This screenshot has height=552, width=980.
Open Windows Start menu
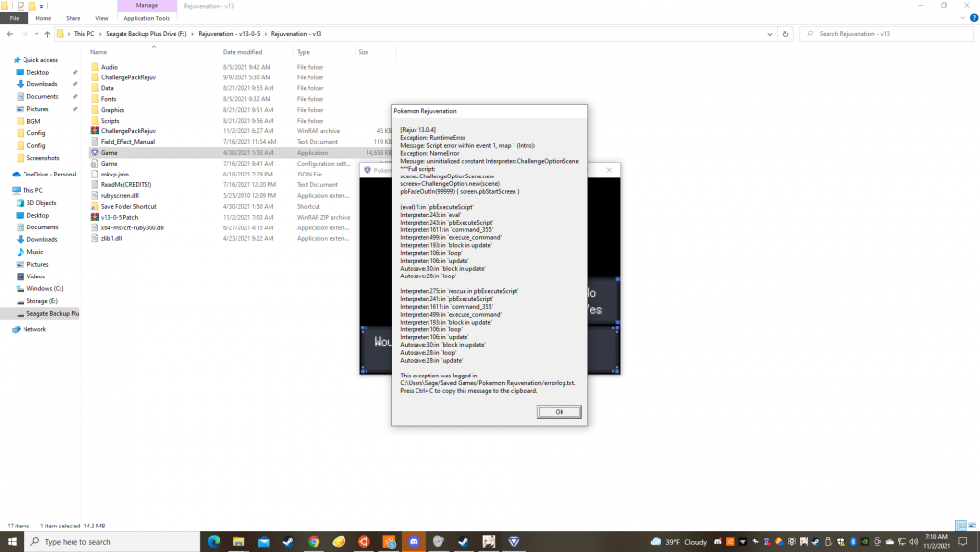point(12,541)
